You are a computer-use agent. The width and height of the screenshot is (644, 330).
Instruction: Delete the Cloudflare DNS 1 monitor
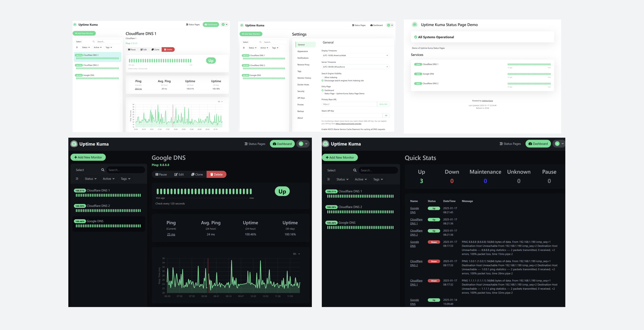(168, 49)
